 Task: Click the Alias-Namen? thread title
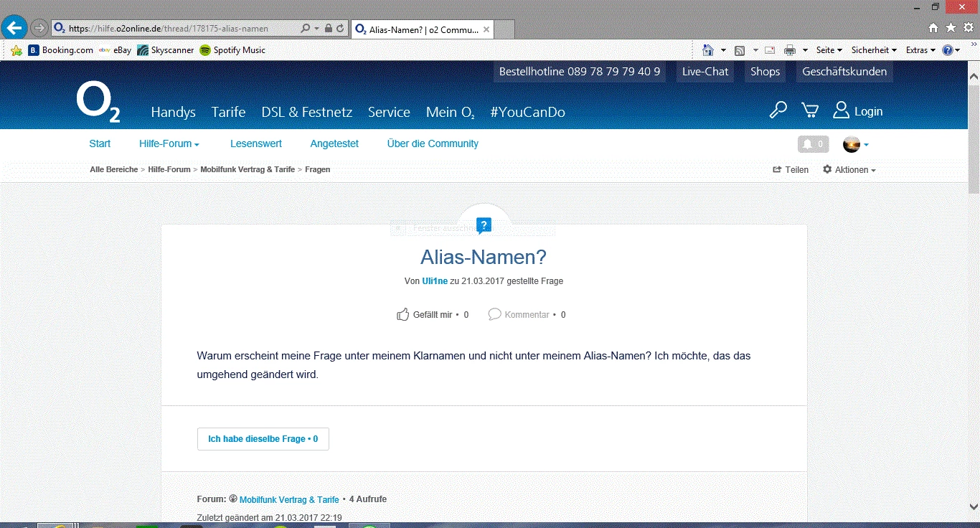coord(484,258)
